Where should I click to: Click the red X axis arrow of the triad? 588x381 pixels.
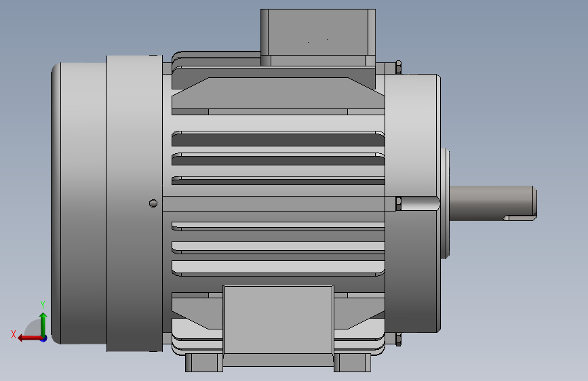(29, 338)
